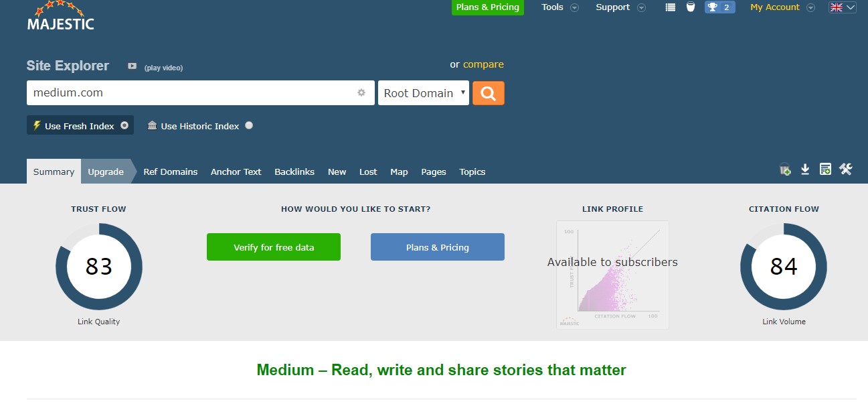Go to the Ref Domains tab
Screen dimensions: 868x404
coord(171,172)
